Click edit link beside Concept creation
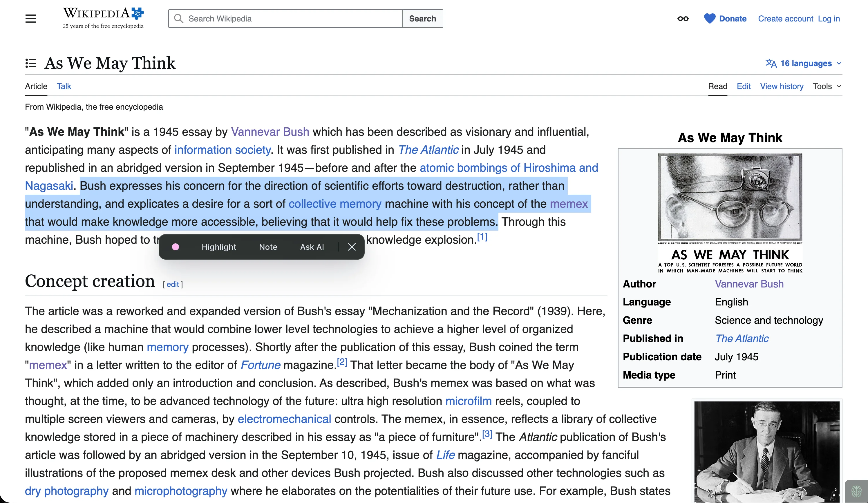 173,284
